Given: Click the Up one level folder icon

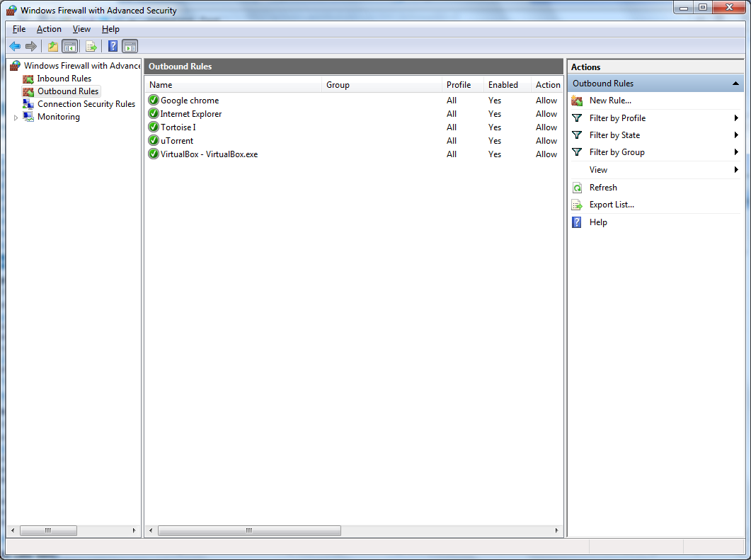Looking at the screenshot, I should point(52,47).
